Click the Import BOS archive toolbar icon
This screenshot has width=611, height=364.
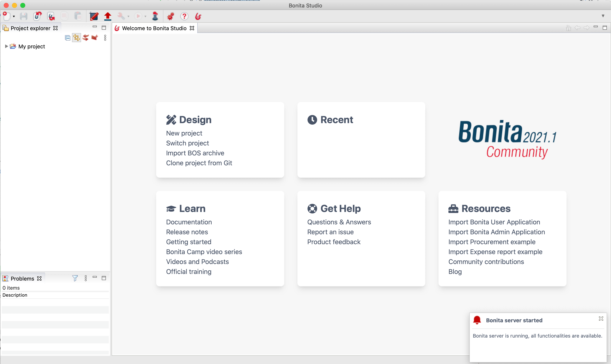point(38,16)
